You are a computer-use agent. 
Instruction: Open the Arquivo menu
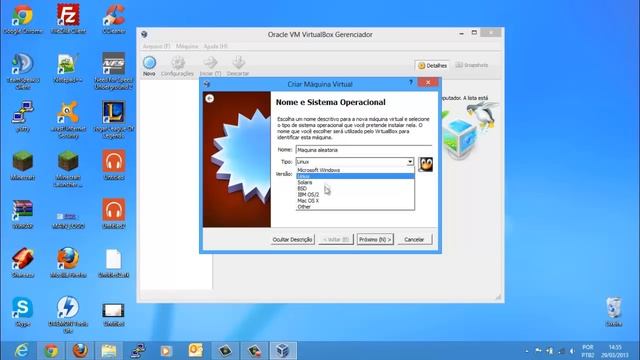156,46
